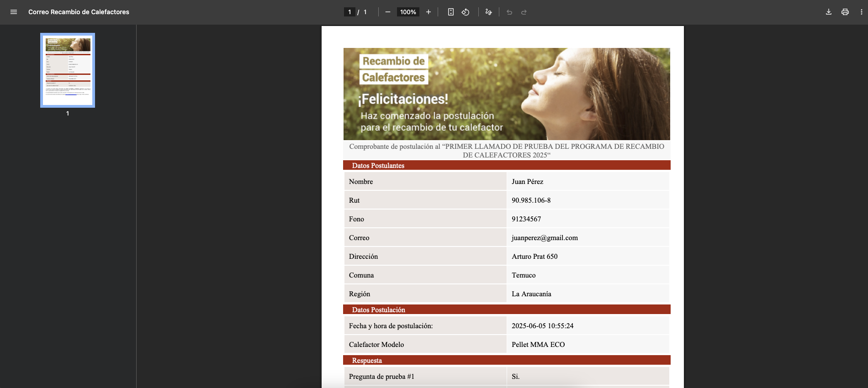868x388 pixels.
Task: Click the Comuna label cell
Action: (425, 275)
